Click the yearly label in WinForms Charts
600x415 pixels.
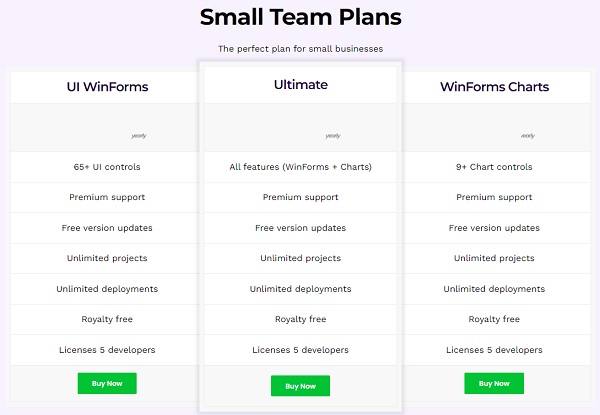[x=527, y=136]
